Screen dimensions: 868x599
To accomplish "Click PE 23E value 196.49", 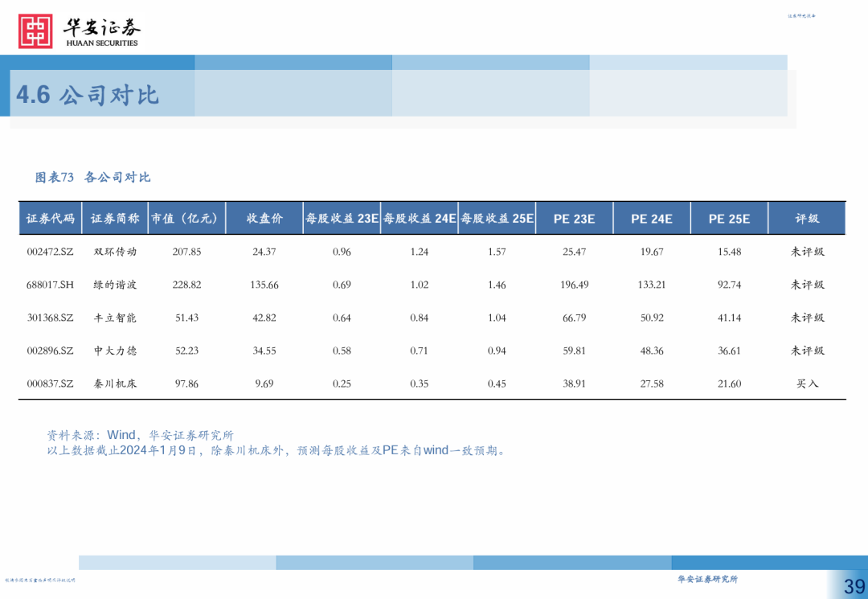I will click(x=574, y=285).
